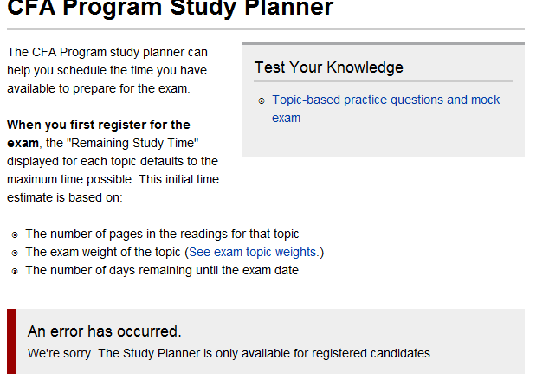The image size is (536, 392).
Task: Follow the "See exam topic weights" link
Action: [x=253, y=253]
